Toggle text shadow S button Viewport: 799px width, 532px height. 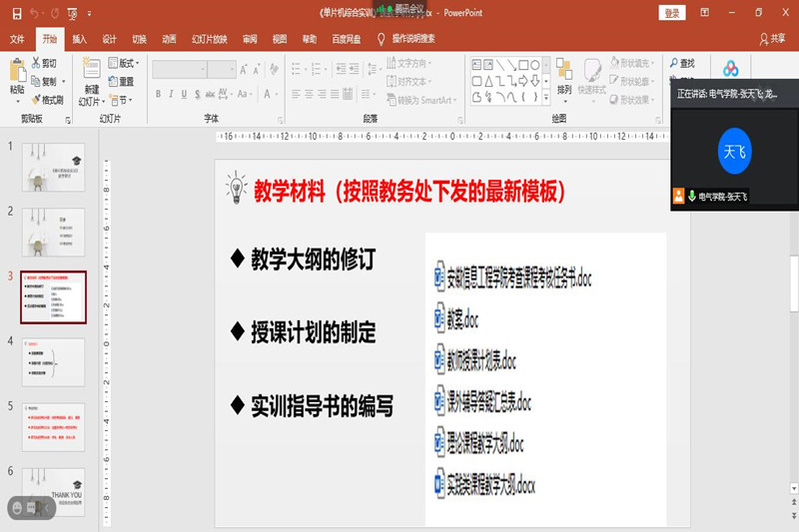[x=197, y=94]
